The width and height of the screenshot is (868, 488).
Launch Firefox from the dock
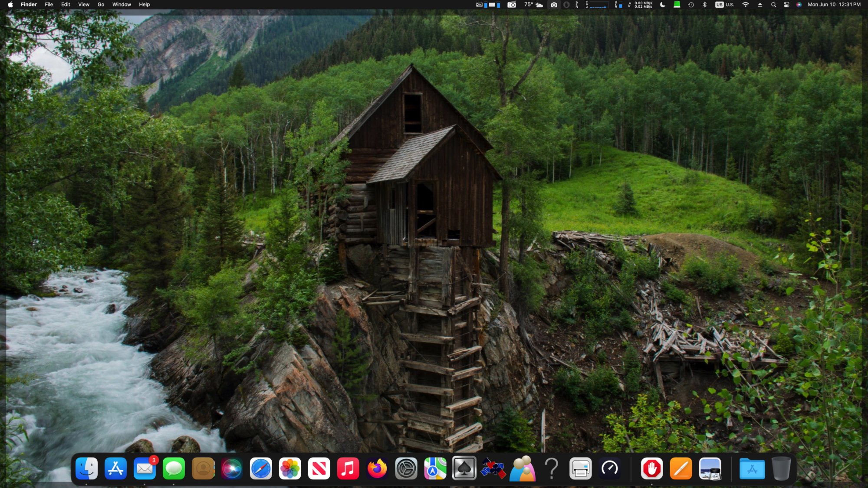377,468
